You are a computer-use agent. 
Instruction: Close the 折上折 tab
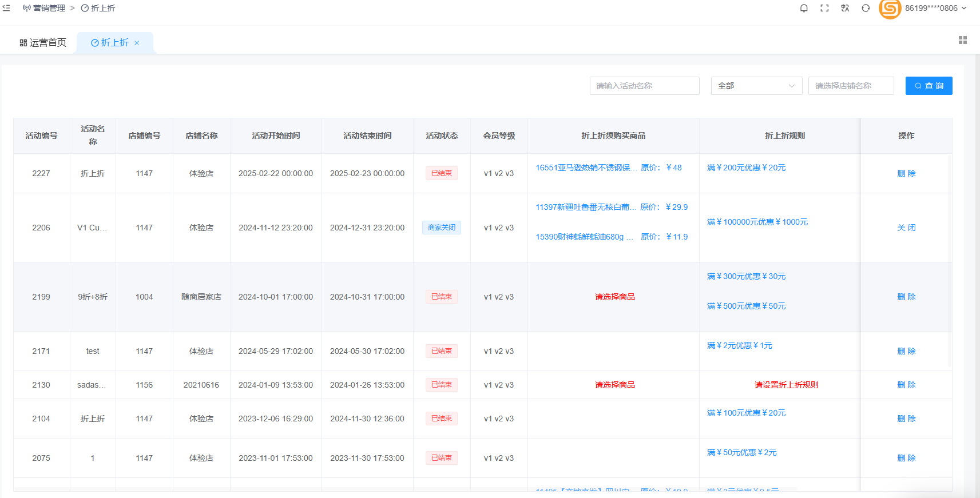click(x=137, y=43)
